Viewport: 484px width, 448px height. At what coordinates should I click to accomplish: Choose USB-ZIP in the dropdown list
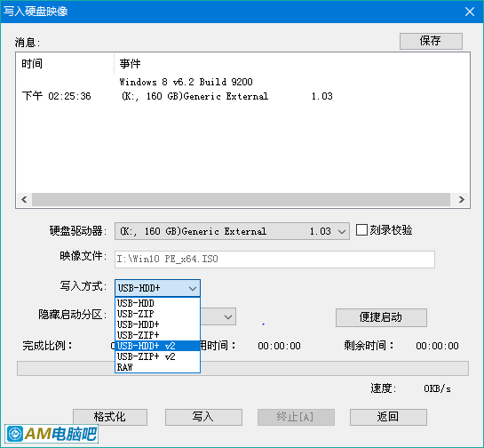click(x=157, y=314)
